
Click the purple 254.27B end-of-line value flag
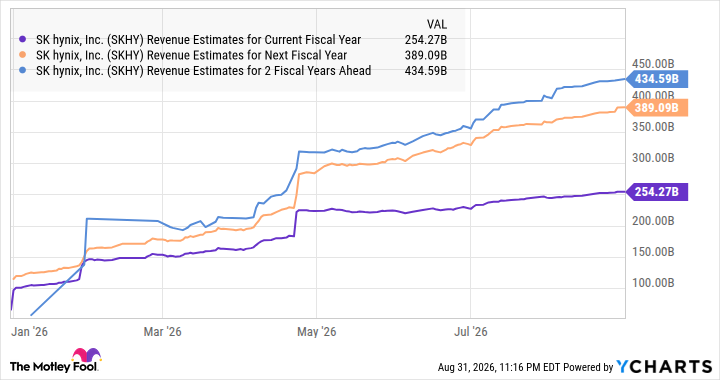[x=657, y=191]
